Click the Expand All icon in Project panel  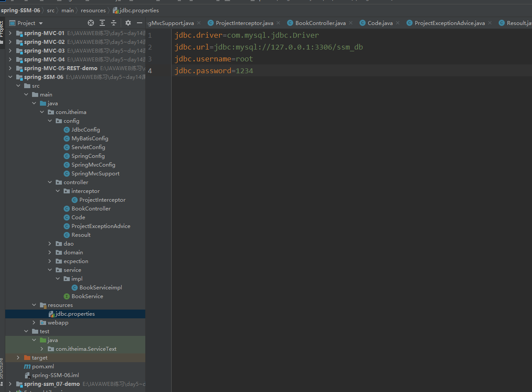coord(102,23)
